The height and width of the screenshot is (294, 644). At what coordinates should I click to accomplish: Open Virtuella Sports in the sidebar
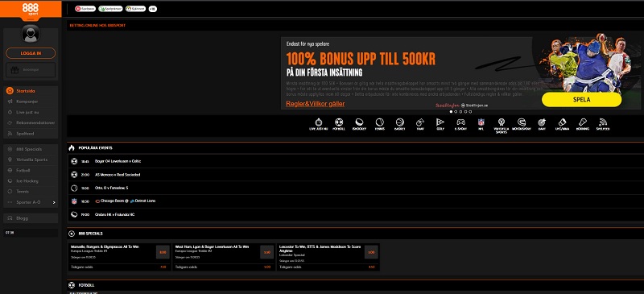click(31, 159)
